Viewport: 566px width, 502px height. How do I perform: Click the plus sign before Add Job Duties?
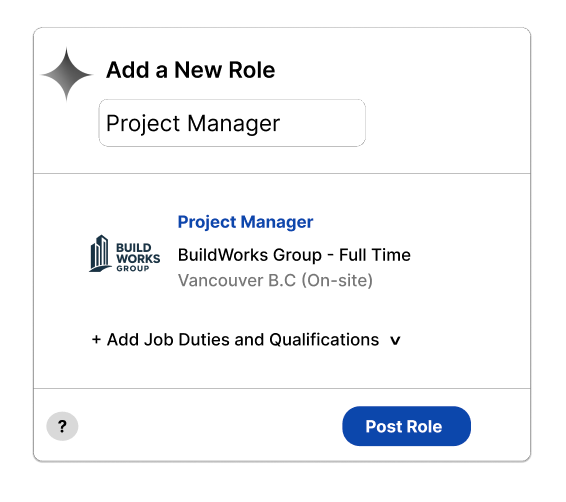tap(96, 340)
